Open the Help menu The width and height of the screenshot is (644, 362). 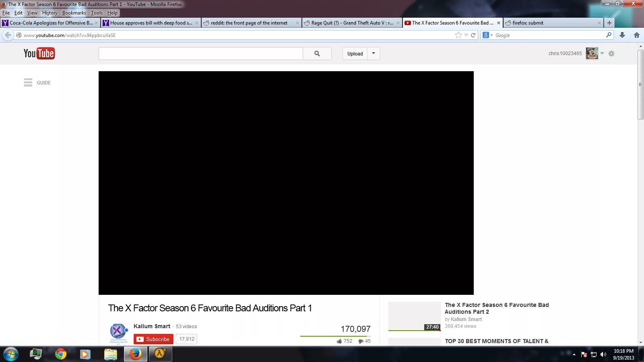[x=112, y=13]
